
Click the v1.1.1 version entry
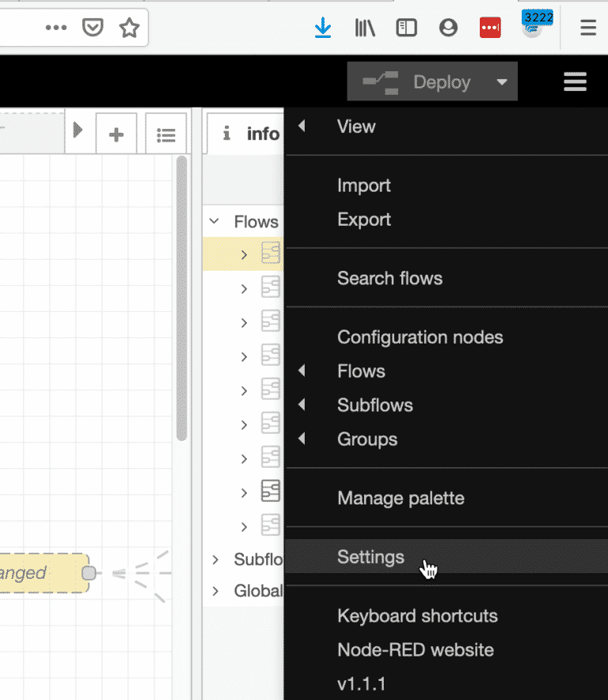click(446, 683)
